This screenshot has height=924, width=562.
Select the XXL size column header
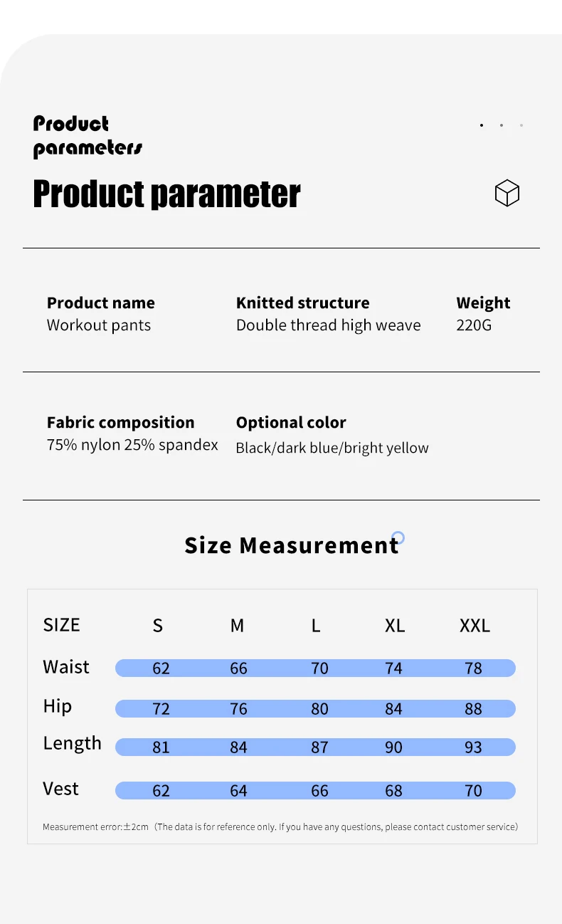pos(474,626)
